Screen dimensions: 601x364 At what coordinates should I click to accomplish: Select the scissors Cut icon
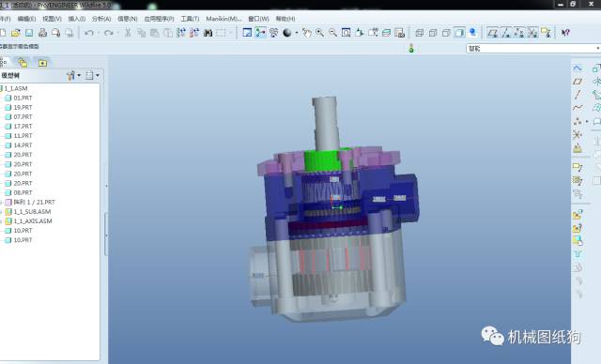(128, 33)
